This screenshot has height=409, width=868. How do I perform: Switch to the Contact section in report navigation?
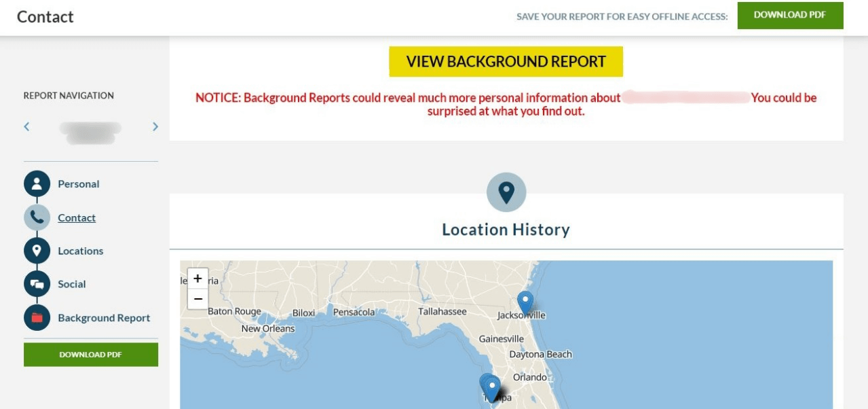(76, 217)
